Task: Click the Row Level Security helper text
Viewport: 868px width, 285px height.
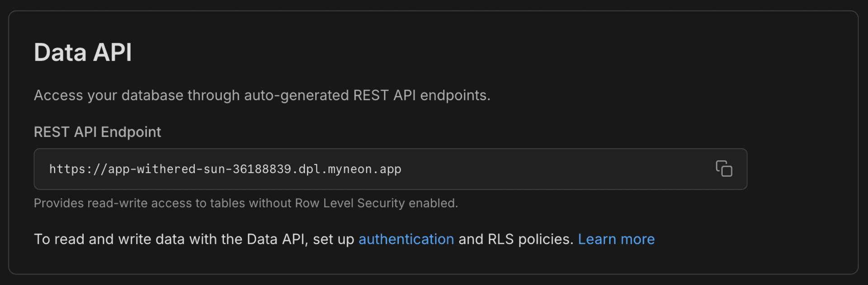Action: click(246, 203)
